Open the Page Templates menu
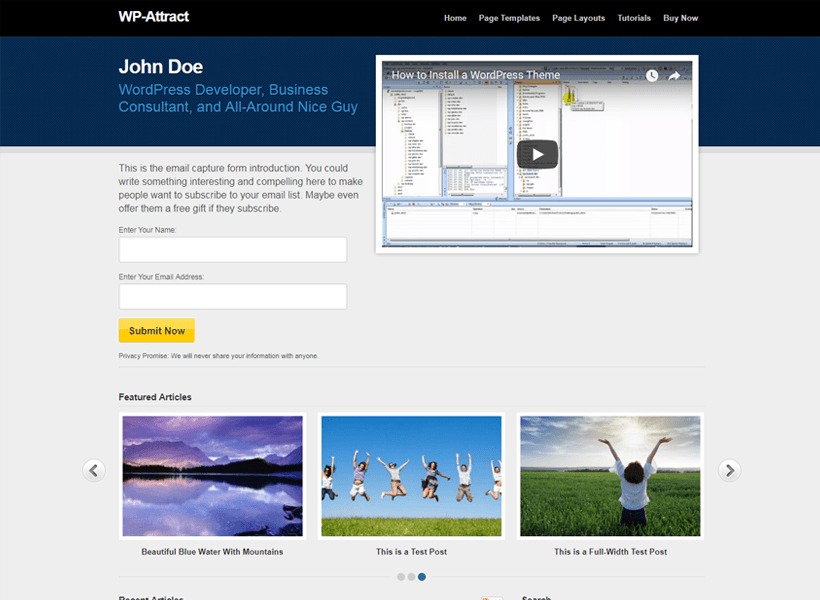This screenshot has height=600, width=820. 509,18
